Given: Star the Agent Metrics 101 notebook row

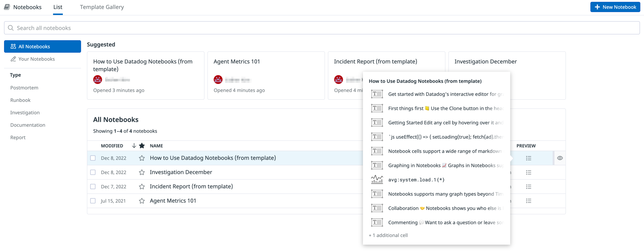Looking at the screenshot, I should tap(142, 201).
